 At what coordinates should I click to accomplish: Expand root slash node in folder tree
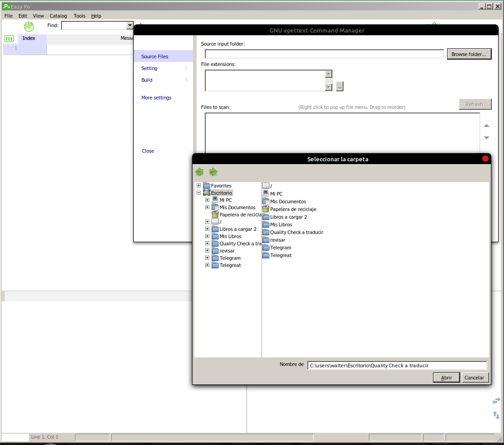[x=207, y=222]
